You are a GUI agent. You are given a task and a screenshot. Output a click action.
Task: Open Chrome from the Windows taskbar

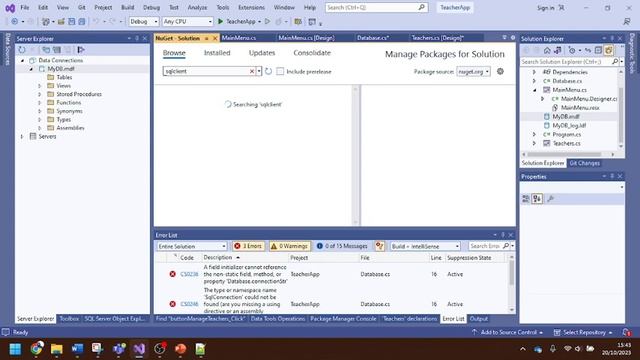click(36, 349)
